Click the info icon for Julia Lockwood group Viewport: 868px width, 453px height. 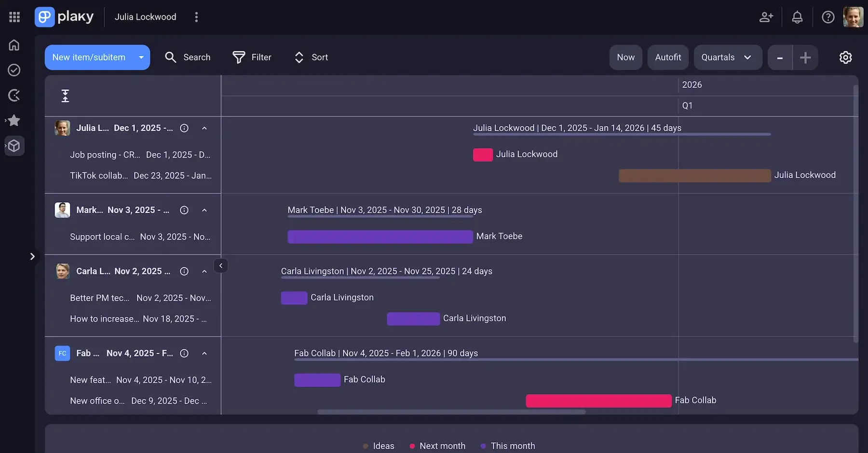tap(184, 128)
